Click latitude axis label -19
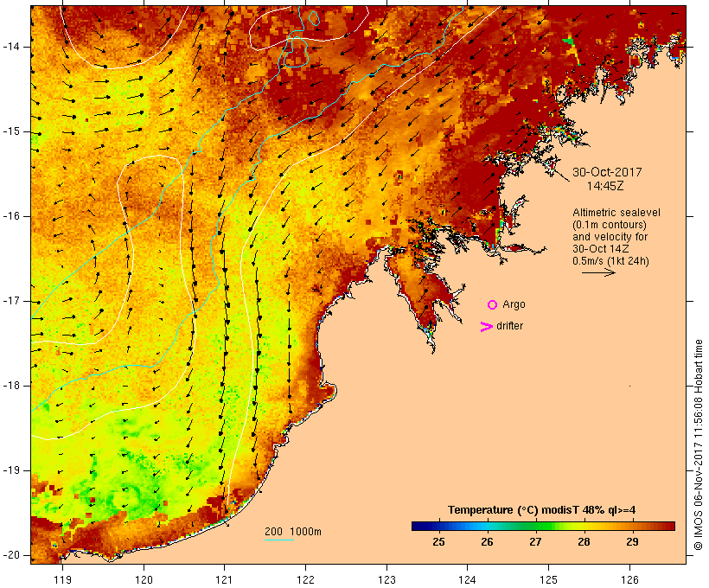 (10, 470)
